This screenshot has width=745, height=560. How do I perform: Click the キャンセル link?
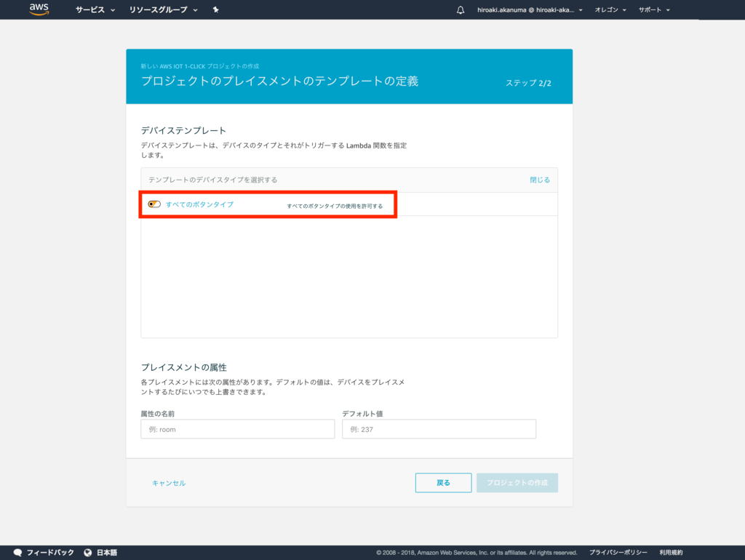(168, 482)
